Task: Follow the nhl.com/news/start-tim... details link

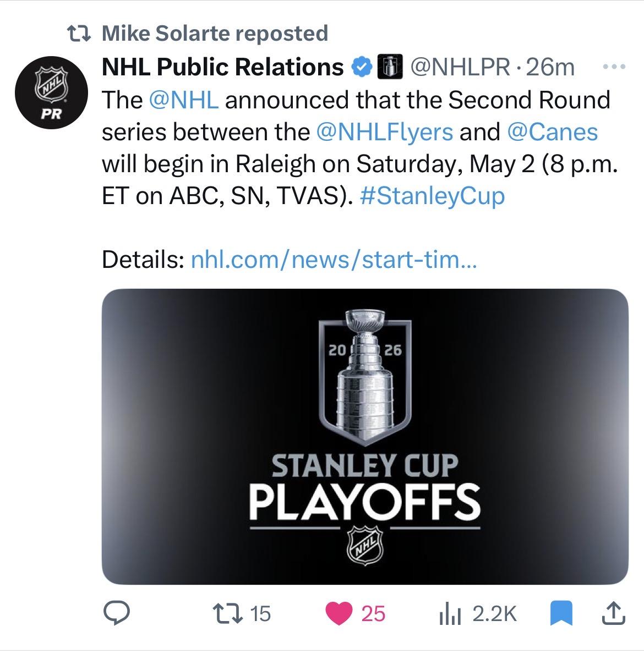Action: pyautogui.click(x=334, y=260)
